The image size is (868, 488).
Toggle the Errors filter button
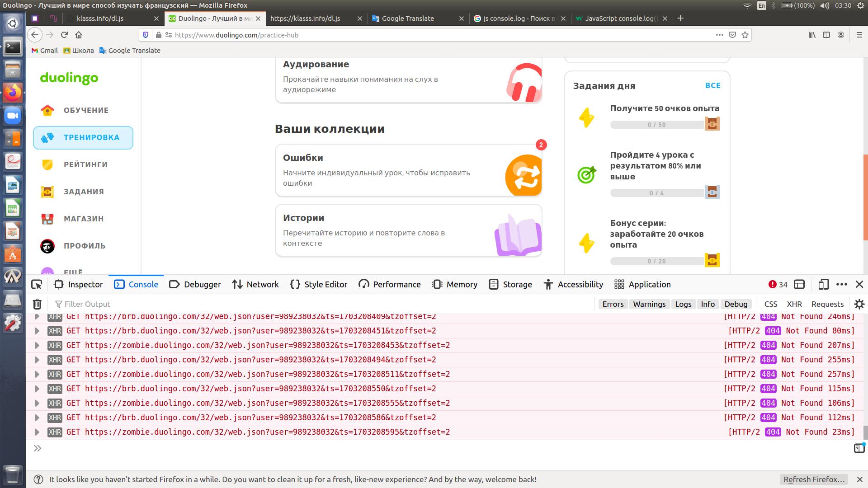point(613,304)
